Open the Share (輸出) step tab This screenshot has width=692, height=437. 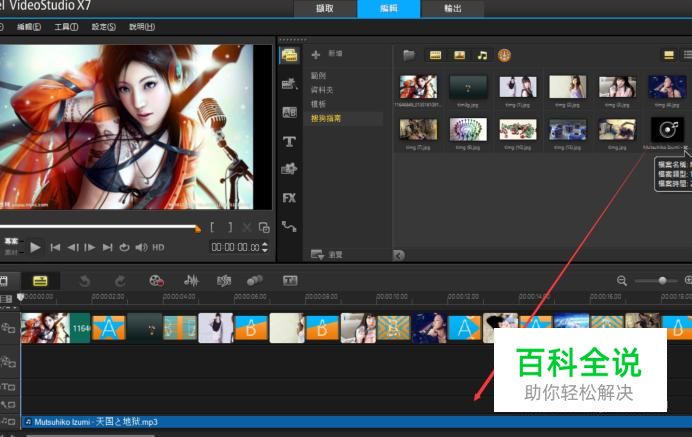click(452, 8)
